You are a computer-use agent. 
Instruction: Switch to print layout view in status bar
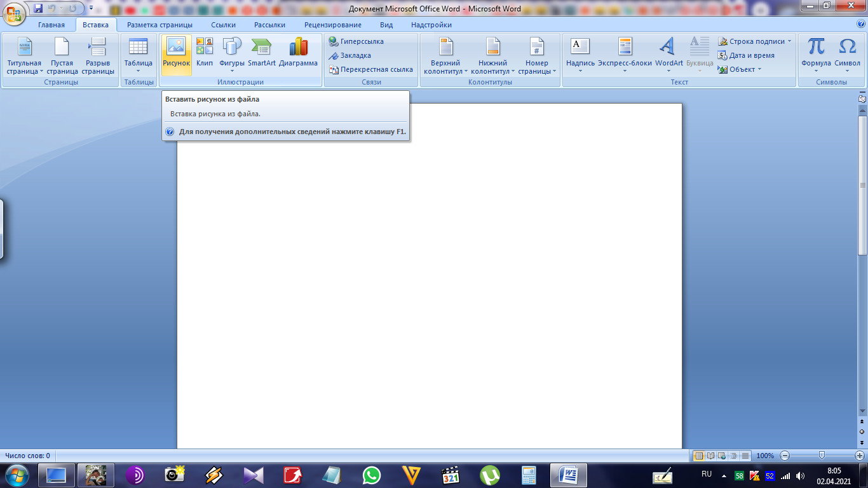[699, 456]
